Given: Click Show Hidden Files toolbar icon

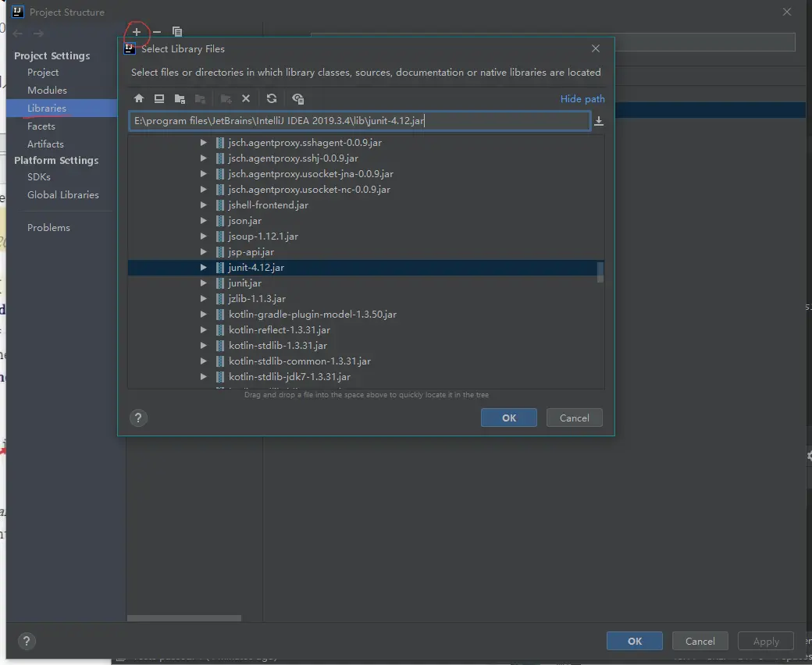Looking at the screenshot, I should click(x=297, y=98).
